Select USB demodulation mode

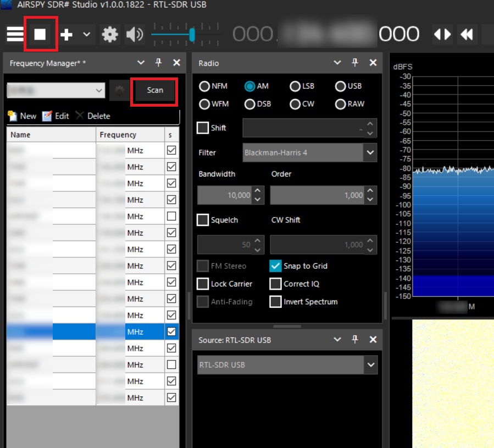click(x=341, y=86)
